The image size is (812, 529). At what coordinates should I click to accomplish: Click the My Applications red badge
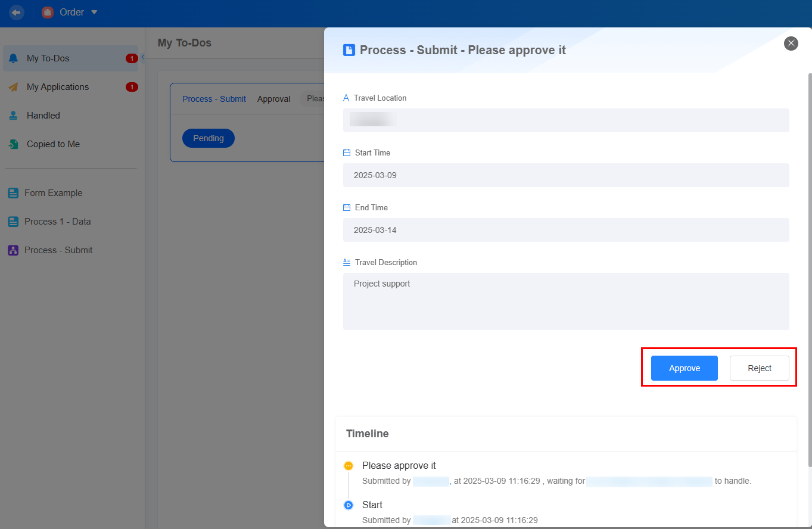point(132,87)
